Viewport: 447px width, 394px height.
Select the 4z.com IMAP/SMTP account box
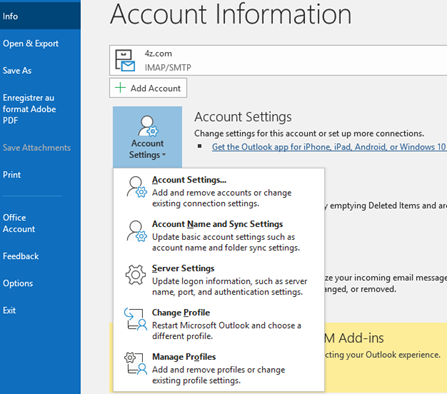pyautogui.click(x=278, y=60)
